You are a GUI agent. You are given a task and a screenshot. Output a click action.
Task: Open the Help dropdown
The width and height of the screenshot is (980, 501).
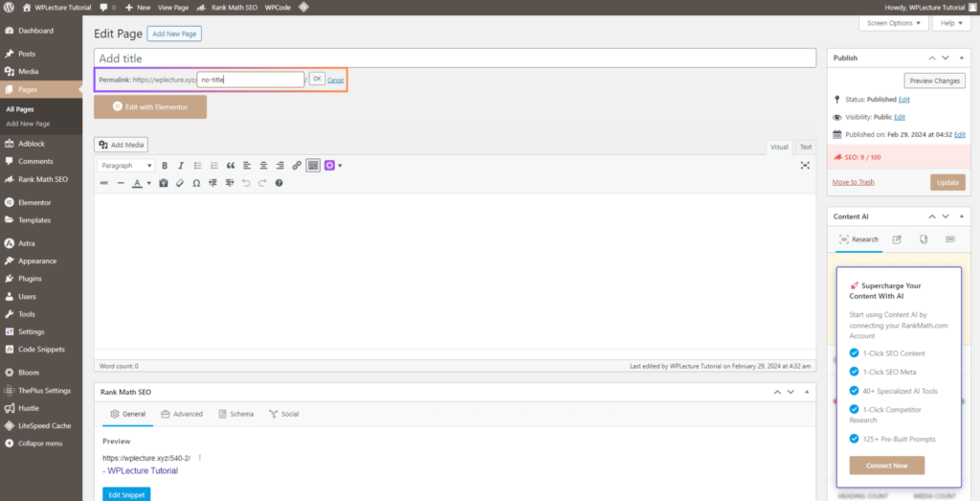pos(951,23)
